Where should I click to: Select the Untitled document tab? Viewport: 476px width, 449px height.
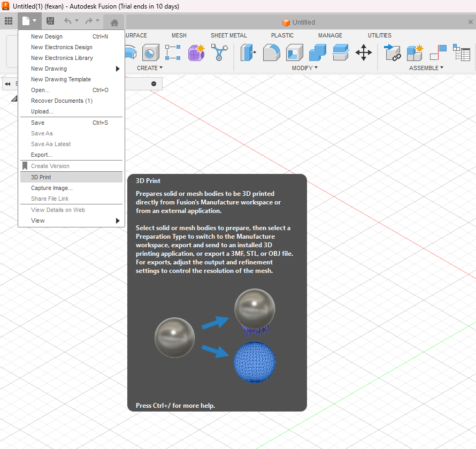point(298,22)
